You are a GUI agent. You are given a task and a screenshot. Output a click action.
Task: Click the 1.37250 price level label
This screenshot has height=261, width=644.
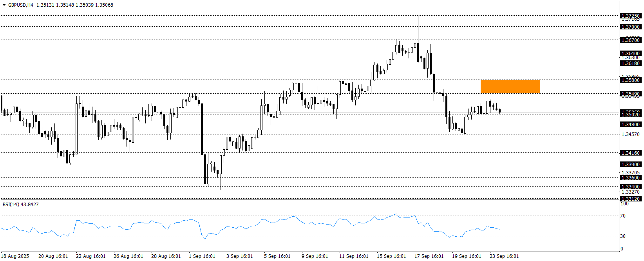[x=630, y=16]
